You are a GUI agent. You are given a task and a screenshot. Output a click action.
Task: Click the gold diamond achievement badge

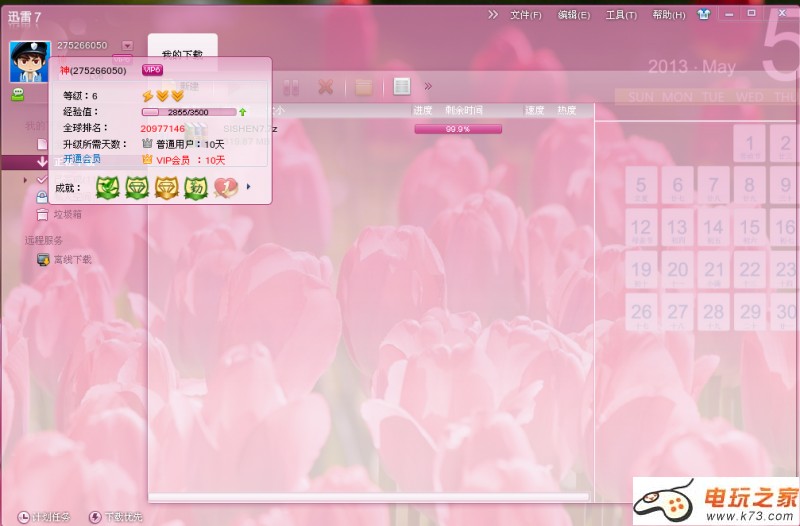pos(166,187)
